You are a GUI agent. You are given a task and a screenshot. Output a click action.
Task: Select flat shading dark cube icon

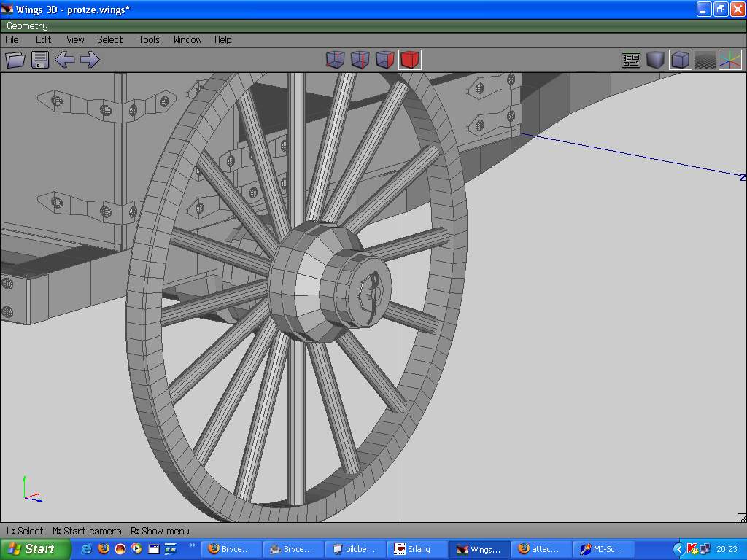tap(656, 60)
